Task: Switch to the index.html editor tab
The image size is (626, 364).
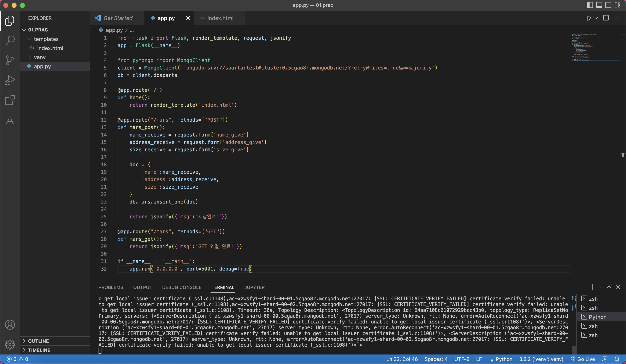Action: point(220,18)
